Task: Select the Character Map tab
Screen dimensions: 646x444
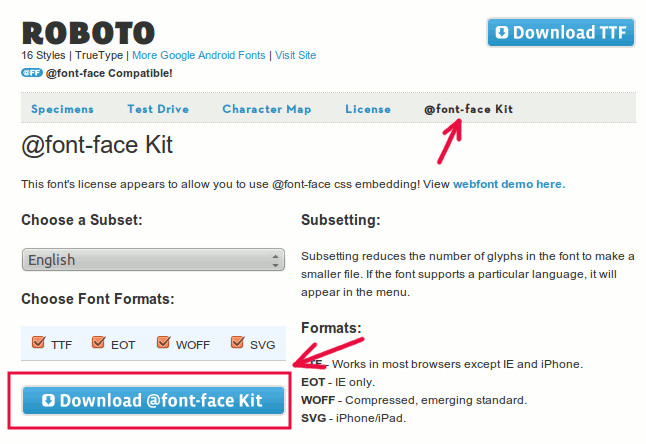Action: coord(266,109)
